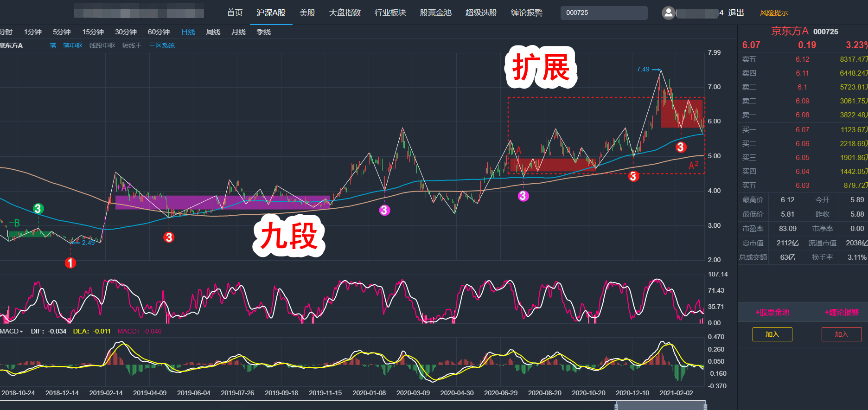Open 缠论报警 in the navigation
Image resolution: width=868 pixels, height=410 pixels.
click(x=526, y=13)
